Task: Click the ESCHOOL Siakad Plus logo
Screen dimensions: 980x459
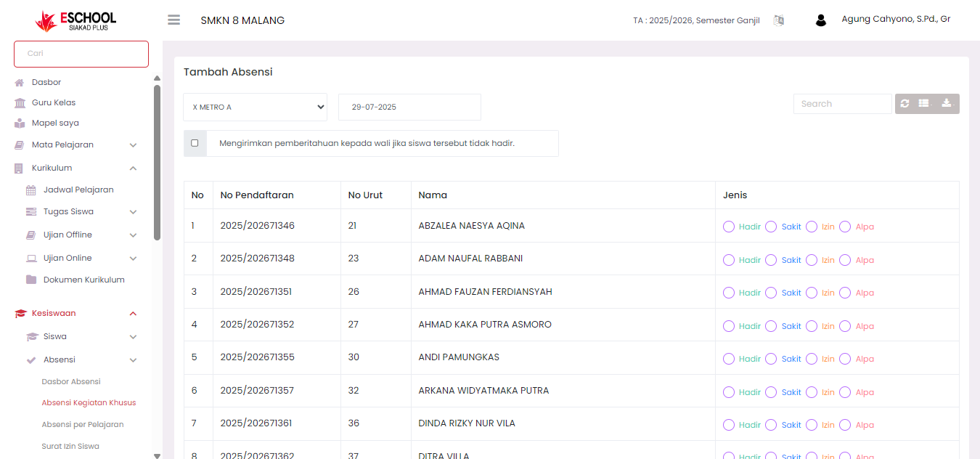Action: coord(75,20)
